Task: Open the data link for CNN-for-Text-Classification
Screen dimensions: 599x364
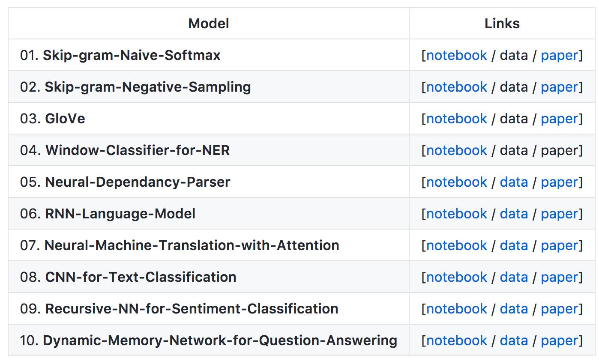Action: [x=513, y=277]
